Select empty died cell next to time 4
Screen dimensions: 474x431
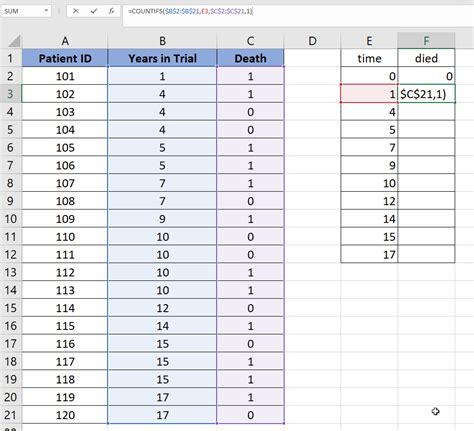pos(426,112)
